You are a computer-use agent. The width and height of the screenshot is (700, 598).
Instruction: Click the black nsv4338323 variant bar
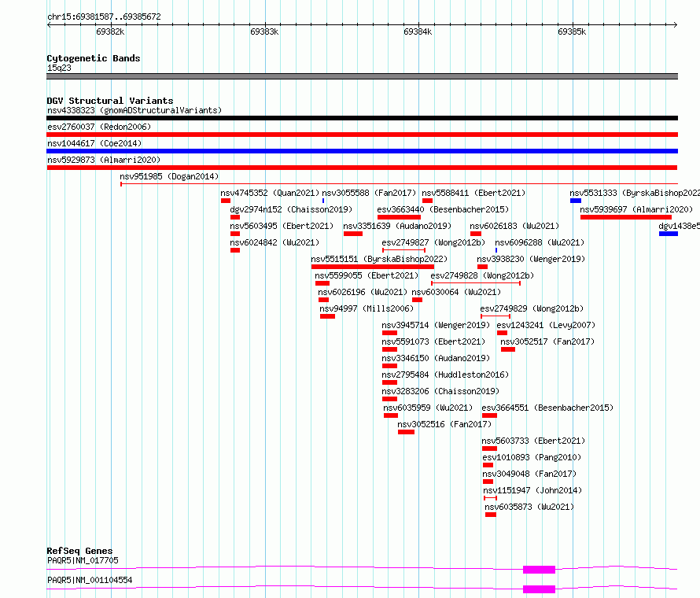coord(362,118)
